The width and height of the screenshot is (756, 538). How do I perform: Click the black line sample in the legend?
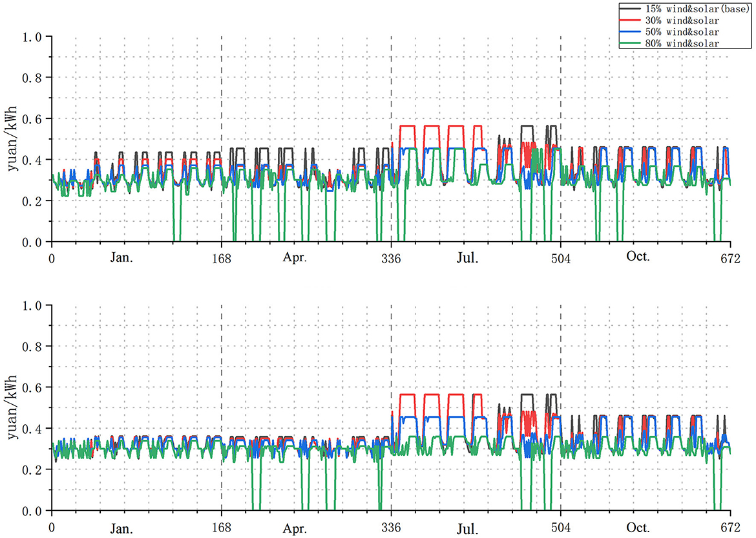point(631,9)
